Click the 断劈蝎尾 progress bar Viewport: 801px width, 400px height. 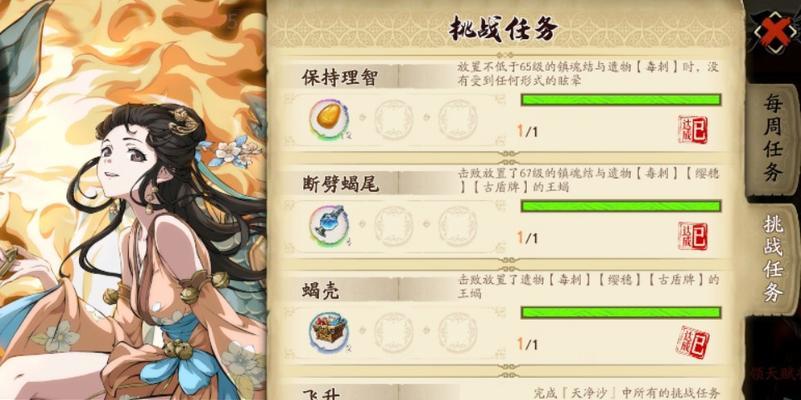621,206
